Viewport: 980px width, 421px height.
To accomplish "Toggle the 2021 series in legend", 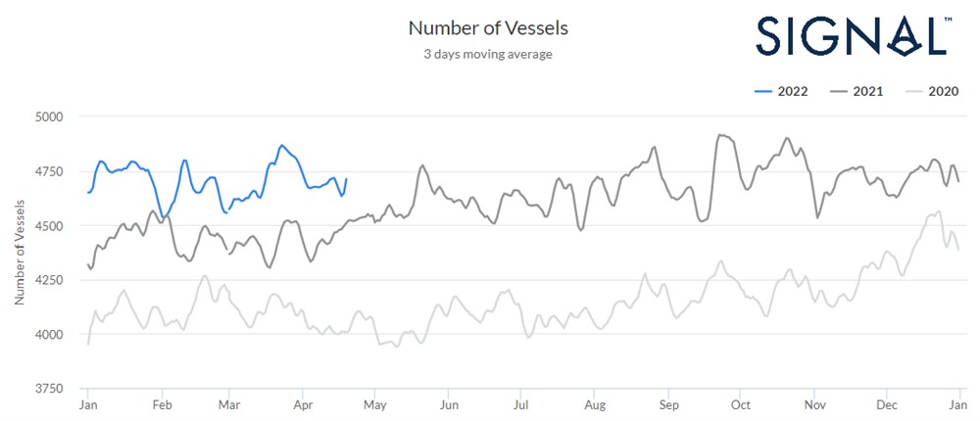I will (856, 92).
